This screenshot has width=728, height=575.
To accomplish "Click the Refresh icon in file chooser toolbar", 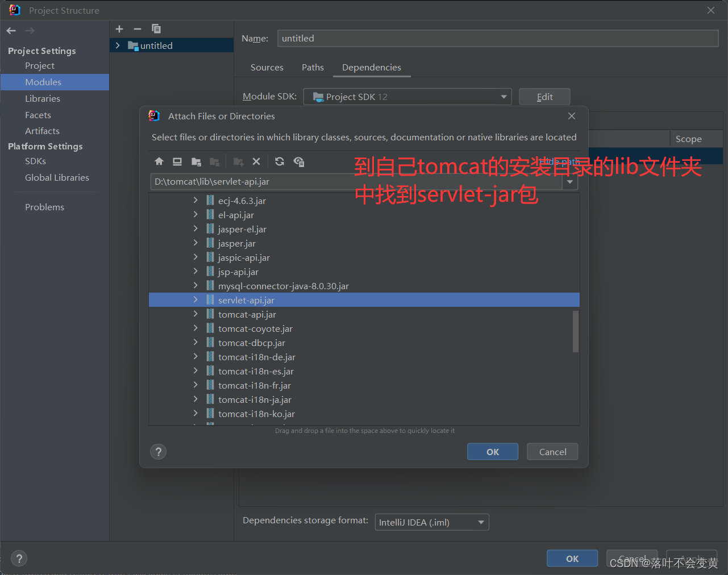I will click(x=280, y=161).
